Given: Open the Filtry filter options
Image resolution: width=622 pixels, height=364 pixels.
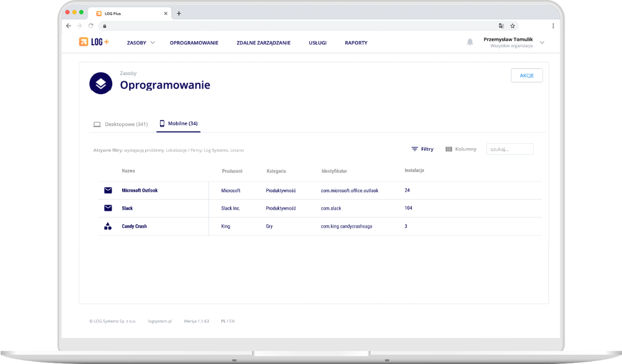Looking at the screenshot, I should click(x=422, y=149).
